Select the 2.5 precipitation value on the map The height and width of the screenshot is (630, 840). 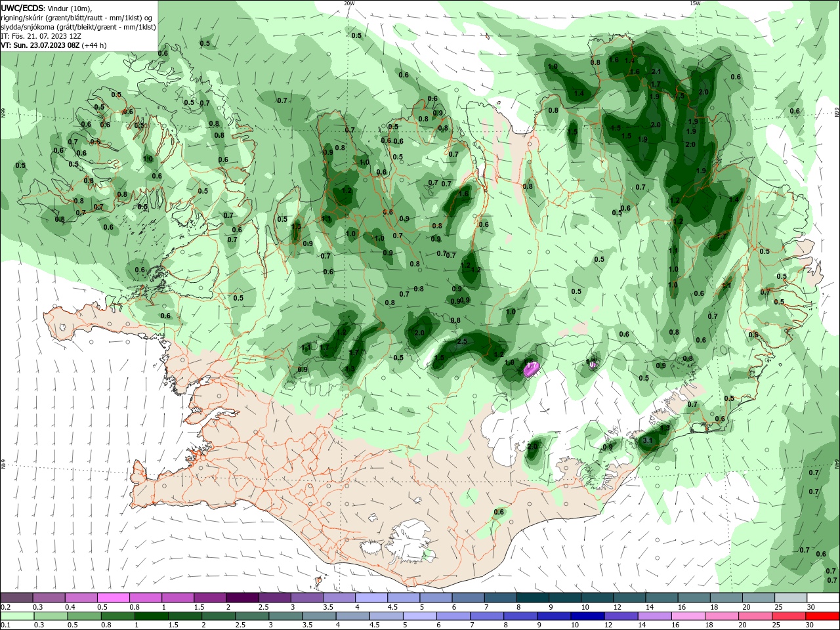(461, 342)
